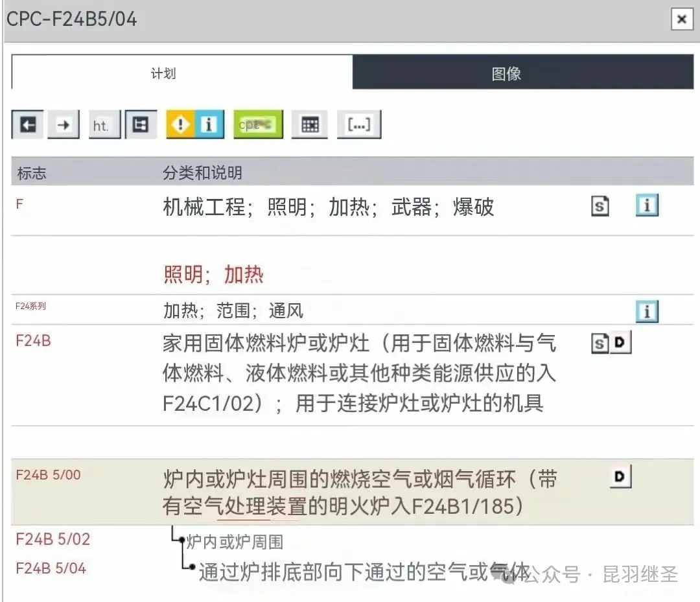Click the D icon in the F24B row
The width and height of the screenshot is (700, 602).
tap(621, 343)
